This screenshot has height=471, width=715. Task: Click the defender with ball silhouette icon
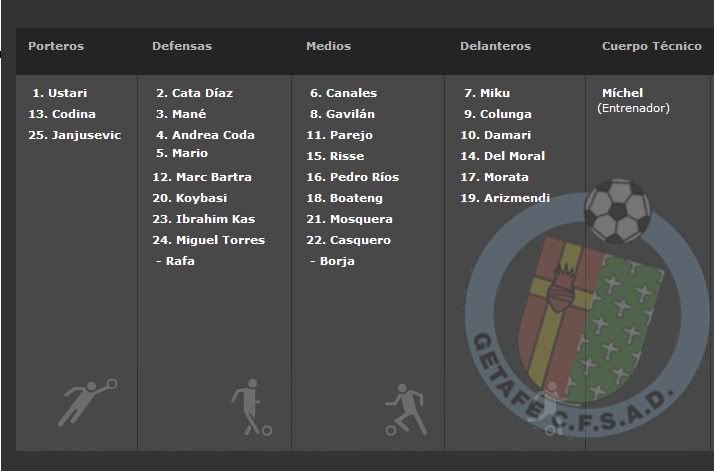pyautogui.click(x=251, y=407)
